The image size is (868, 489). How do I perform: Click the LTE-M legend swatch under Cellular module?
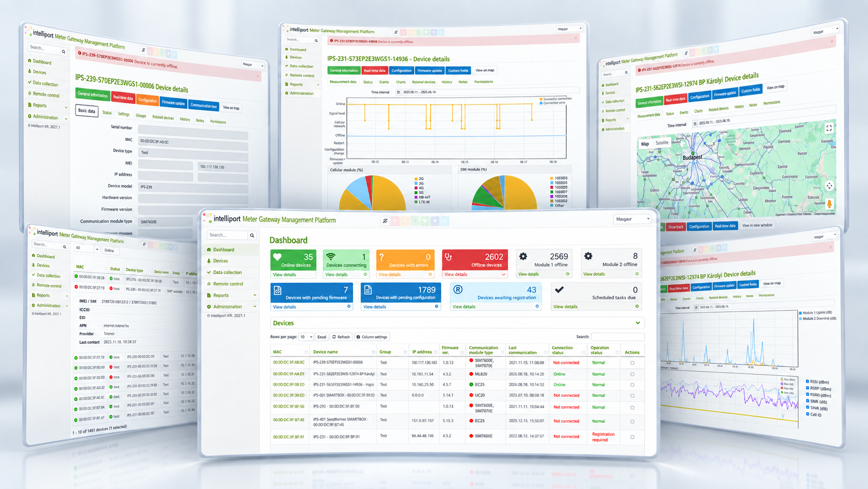point(415,202)
